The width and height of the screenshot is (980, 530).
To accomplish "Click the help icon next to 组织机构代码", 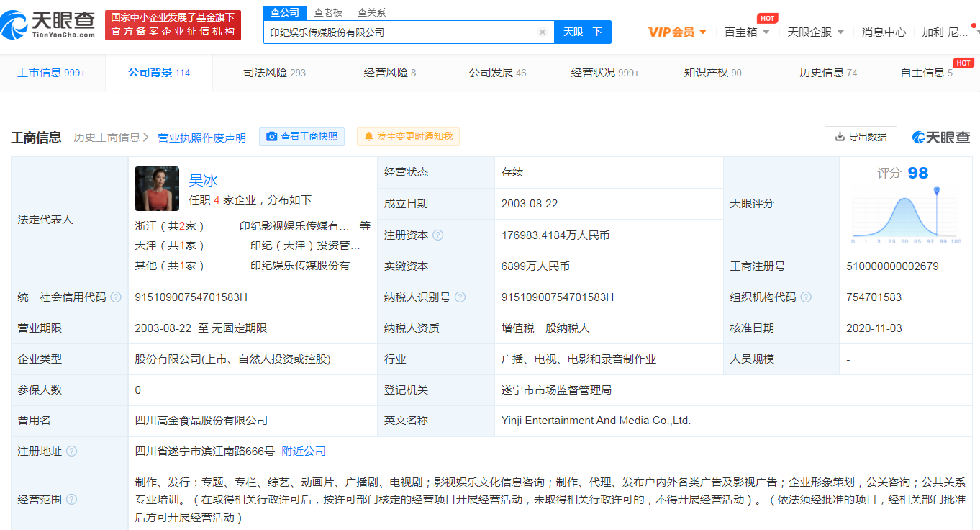I will tap(806, 297).
